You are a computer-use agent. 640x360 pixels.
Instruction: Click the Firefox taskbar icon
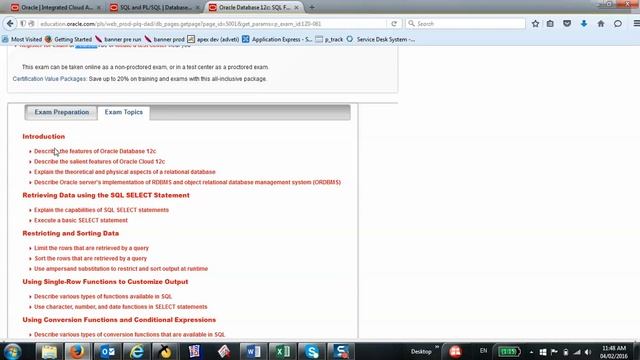point(77,351)
